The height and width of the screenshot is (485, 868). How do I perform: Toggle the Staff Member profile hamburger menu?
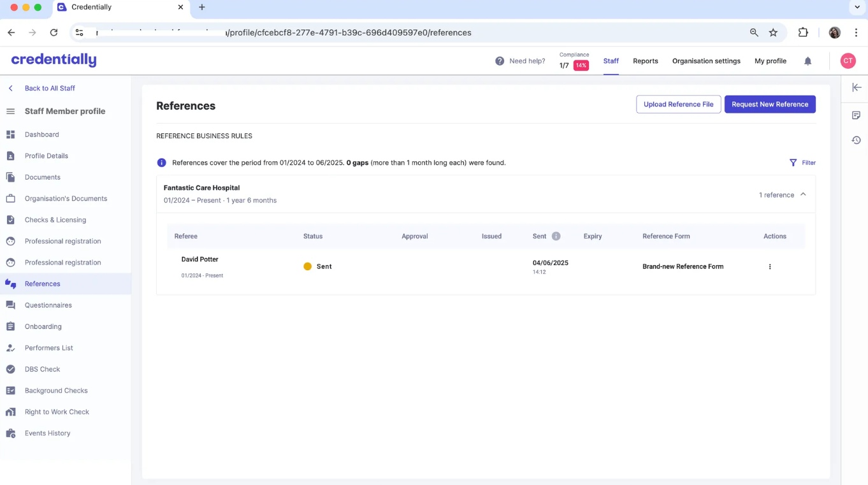pyautogui.click(x=10, y=112)
